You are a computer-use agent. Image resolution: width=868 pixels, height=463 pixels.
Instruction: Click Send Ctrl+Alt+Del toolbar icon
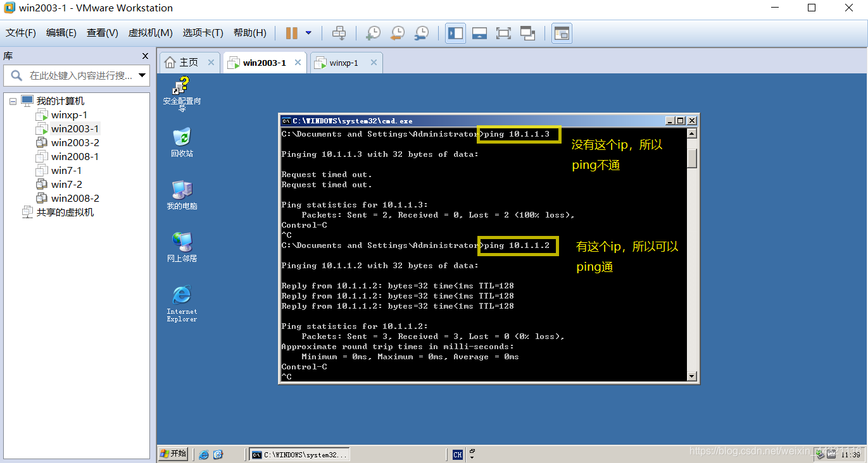339,33
